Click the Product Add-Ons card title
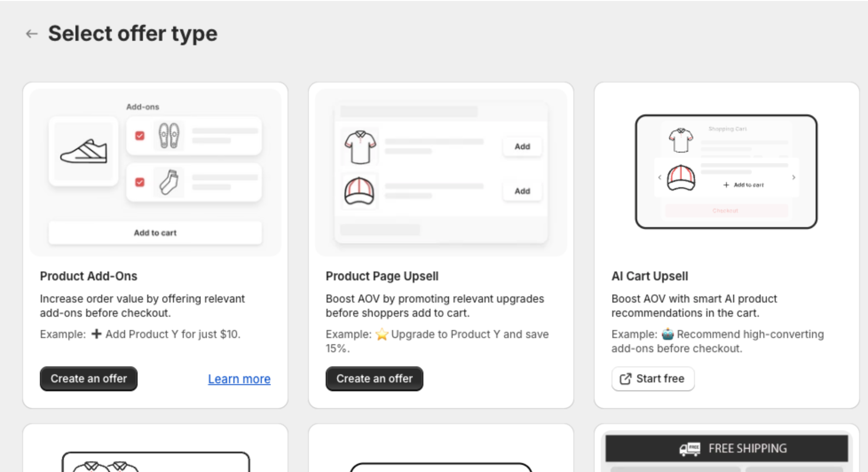This screenshot has height=472, width=868. (x=89, y=276)
